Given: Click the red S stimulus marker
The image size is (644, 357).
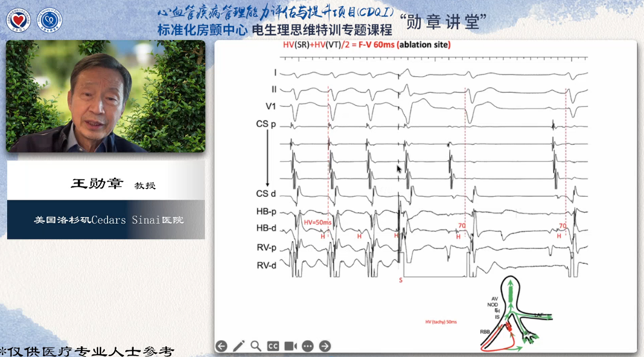Looking at the screenshot, I should coord(401,280).
